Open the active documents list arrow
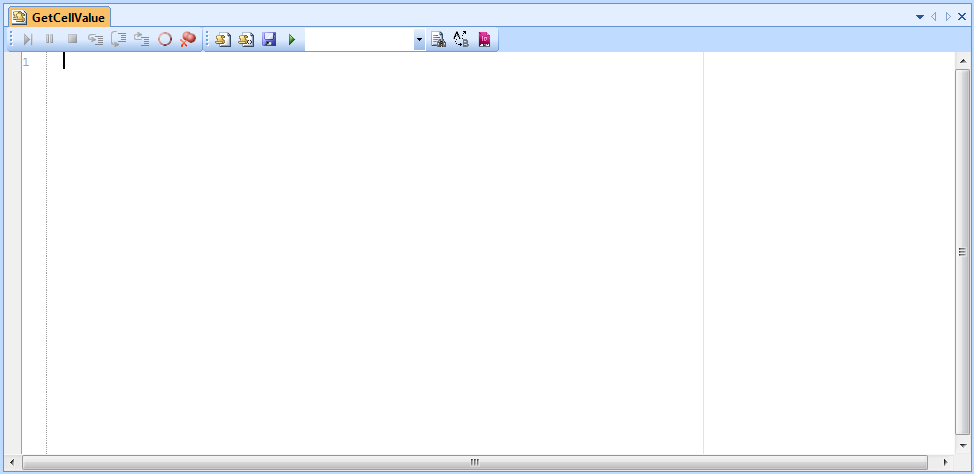The image size is (974, 474). pyautogui.click(x=920, y=17)
